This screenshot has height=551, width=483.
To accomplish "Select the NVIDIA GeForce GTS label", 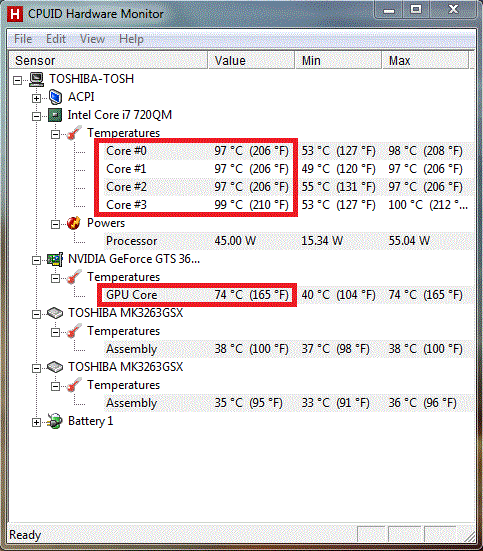I will [134, 259].
